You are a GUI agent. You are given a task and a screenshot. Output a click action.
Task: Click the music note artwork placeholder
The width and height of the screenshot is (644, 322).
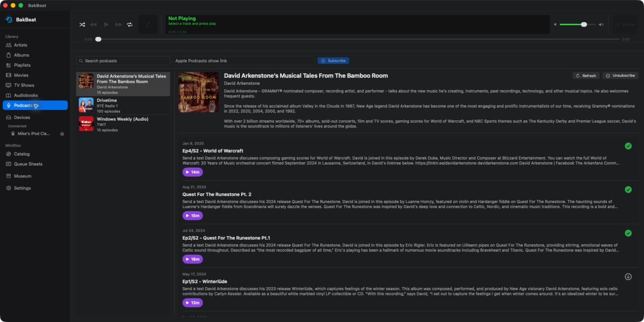pyautogui.click(x=148, y=25)
